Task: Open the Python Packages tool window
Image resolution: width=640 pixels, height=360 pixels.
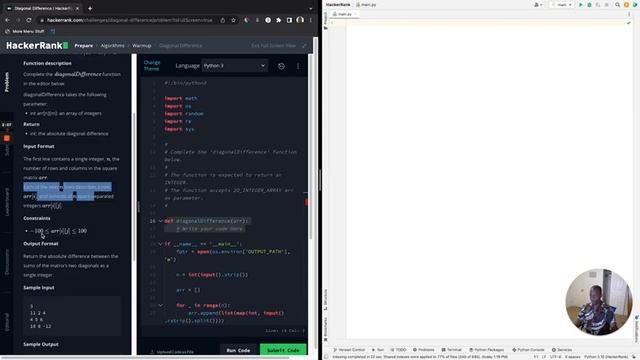Action: [x=487, y=350]
